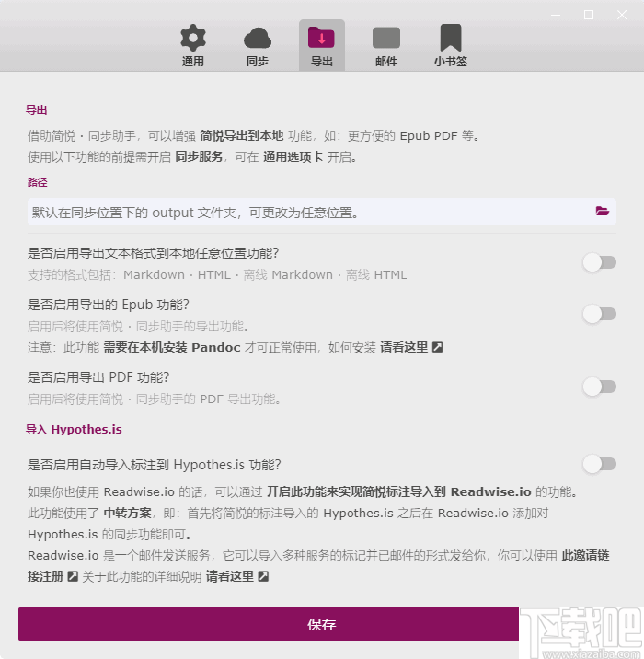
Task: Open the 通用 gear icon tab
Action: click(193, 38)
